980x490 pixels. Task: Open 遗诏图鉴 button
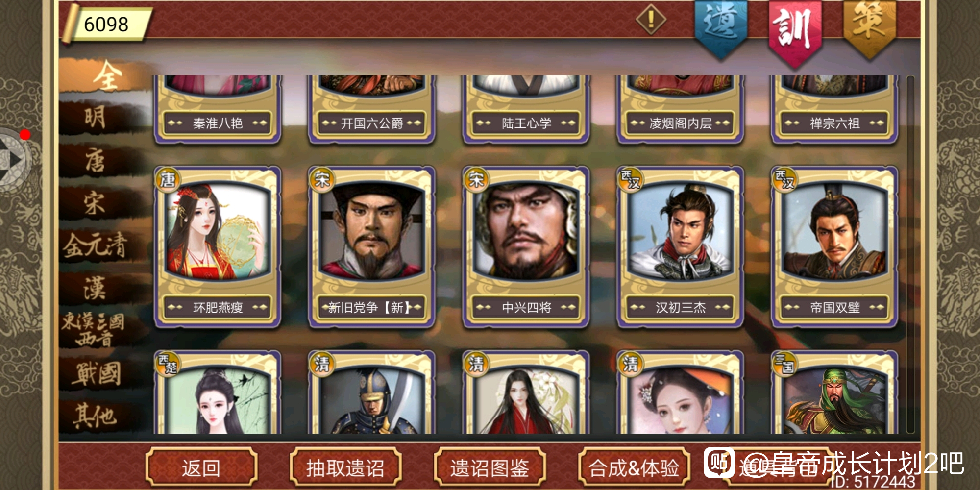click(490, 468)
